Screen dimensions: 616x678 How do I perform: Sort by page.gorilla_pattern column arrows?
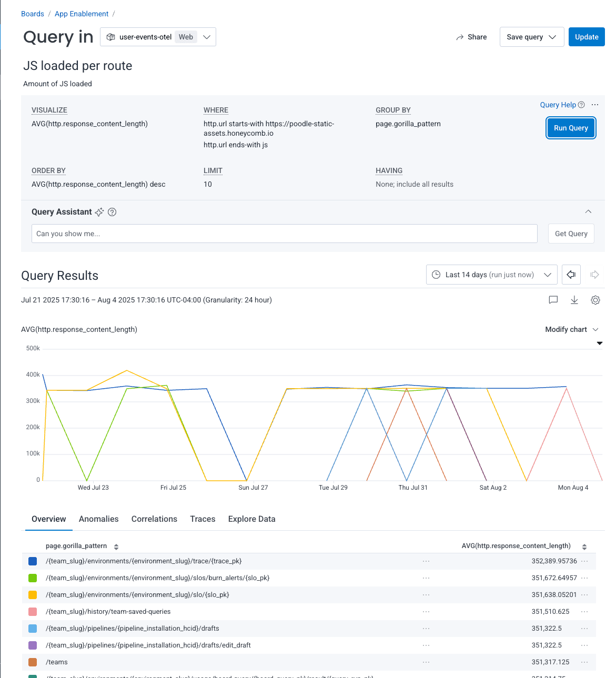point(116,547)
